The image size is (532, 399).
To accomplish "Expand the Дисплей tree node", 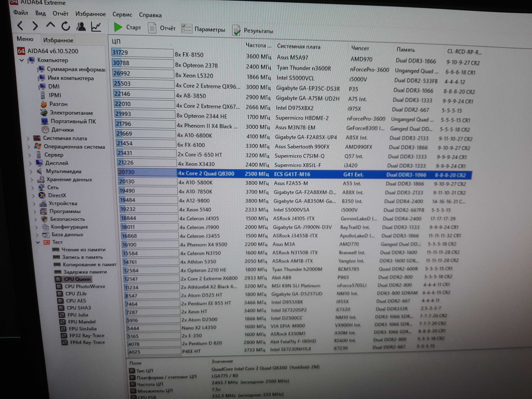I will pos(30,163).
